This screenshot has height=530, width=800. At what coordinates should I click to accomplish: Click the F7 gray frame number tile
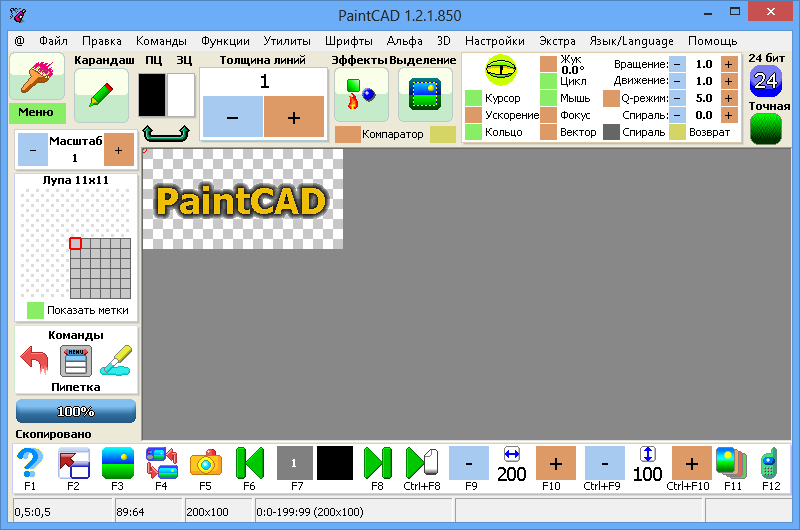[294, 463]
